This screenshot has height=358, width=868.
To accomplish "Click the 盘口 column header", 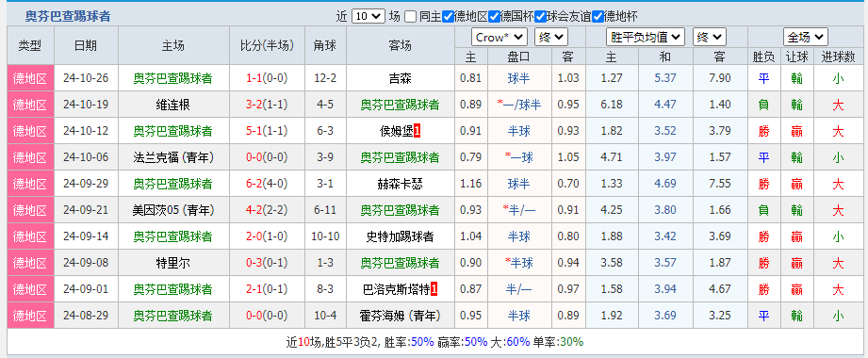I will coord(519,57).
